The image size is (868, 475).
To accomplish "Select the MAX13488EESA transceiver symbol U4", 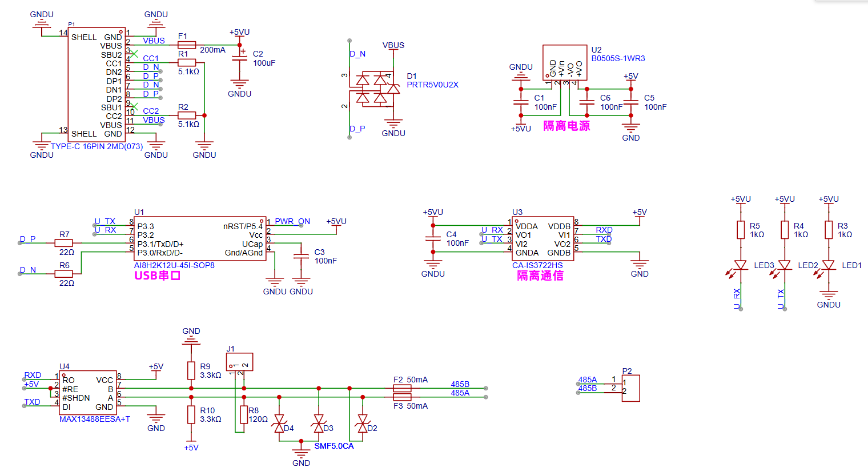I will click(x=89, y=392).
